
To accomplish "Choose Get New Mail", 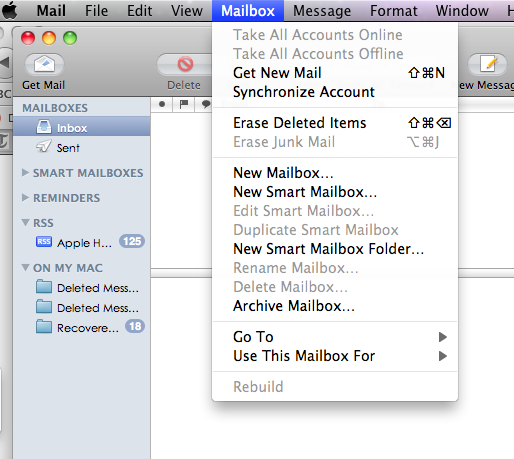I will click(335, 73).
